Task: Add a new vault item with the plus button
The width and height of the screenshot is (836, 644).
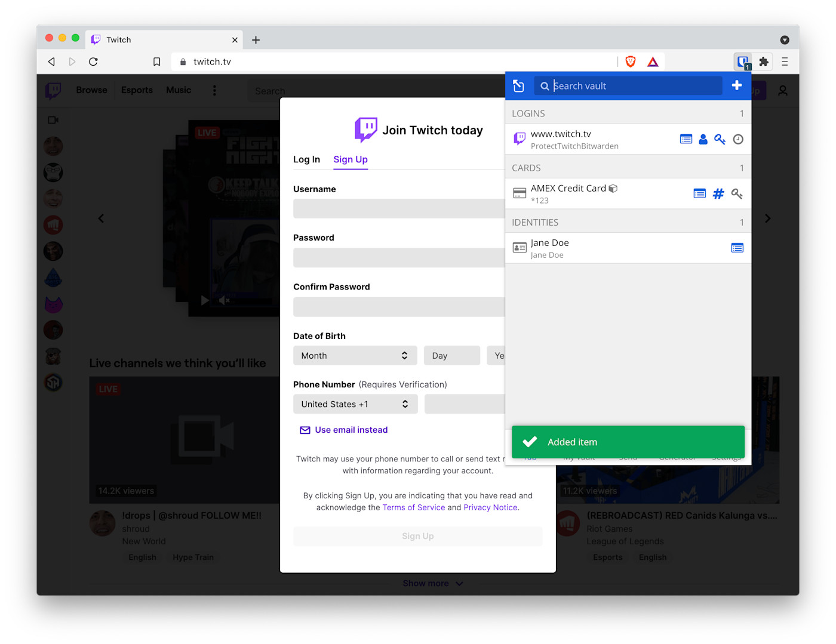Action: click(x=736, y=85)
